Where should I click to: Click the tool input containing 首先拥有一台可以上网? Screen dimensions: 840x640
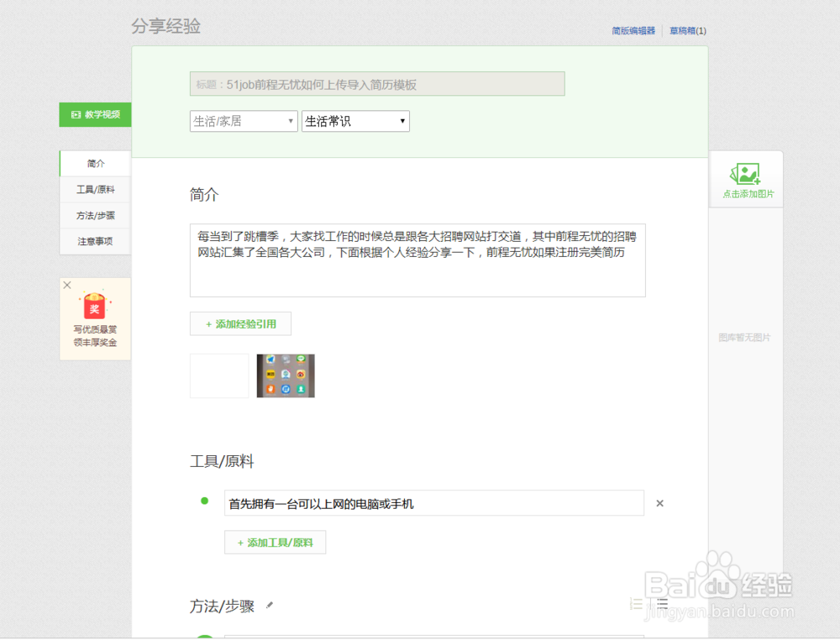(434, 503)
